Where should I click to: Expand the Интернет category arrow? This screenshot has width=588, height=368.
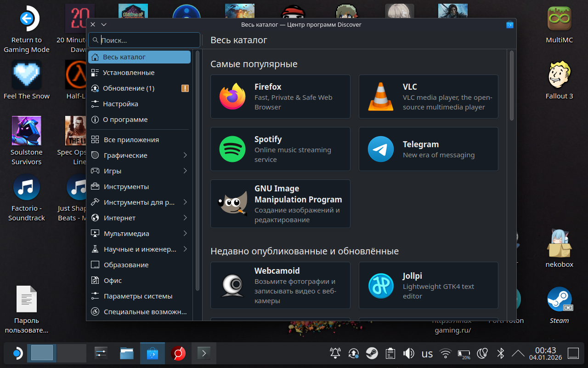click(x=185, y=218)
